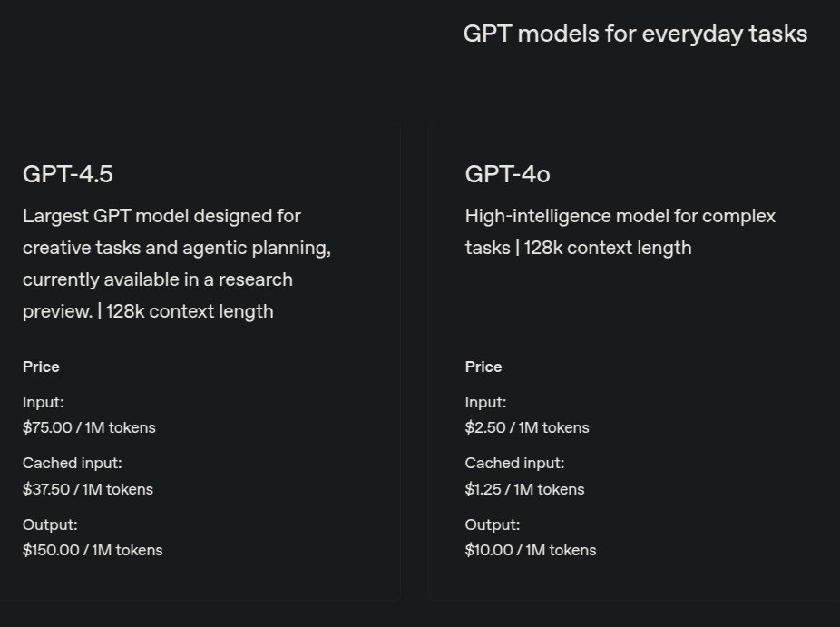Click the 'Largest GPT model designed for' line
Image resolution: width=840 pixels, height=627 pixels.
[x=161, y=216]
